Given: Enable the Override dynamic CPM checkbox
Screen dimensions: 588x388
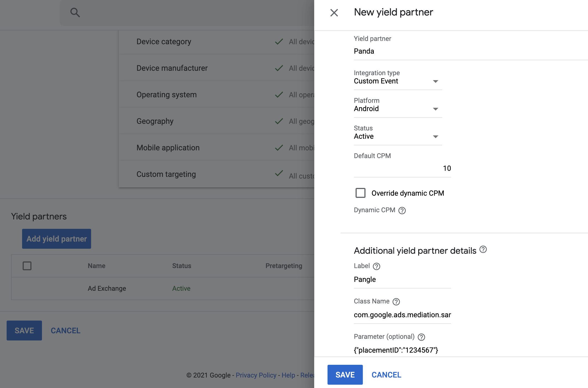Looking at the screenshot, I should (x=360, y=193).
